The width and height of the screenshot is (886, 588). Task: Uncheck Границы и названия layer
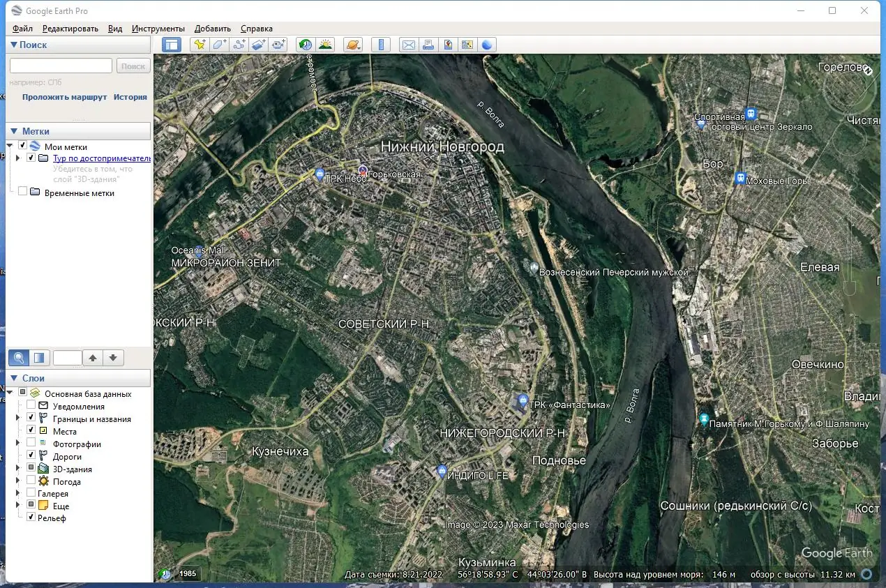31,419
